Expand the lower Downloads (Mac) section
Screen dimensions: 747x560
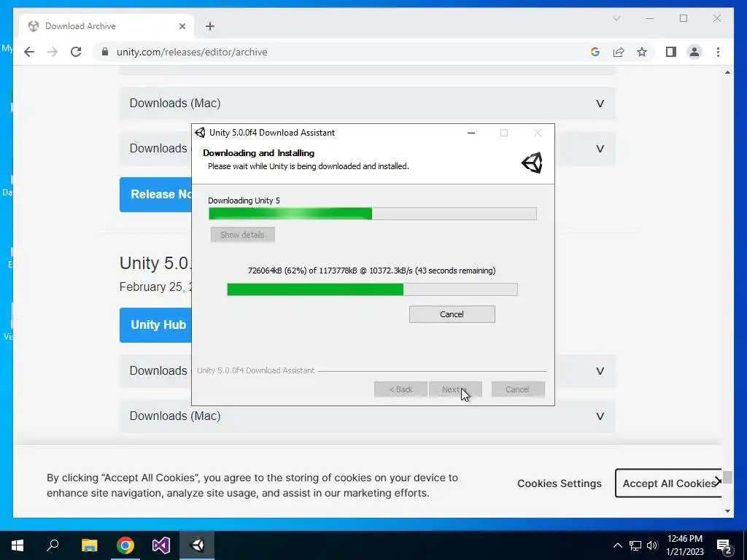pyautogui.click(x=368, y=416)
